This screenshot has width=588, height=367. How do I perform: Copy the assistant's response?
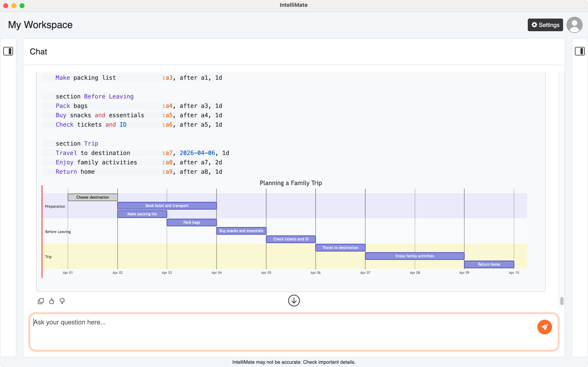[x=41, y=301]
